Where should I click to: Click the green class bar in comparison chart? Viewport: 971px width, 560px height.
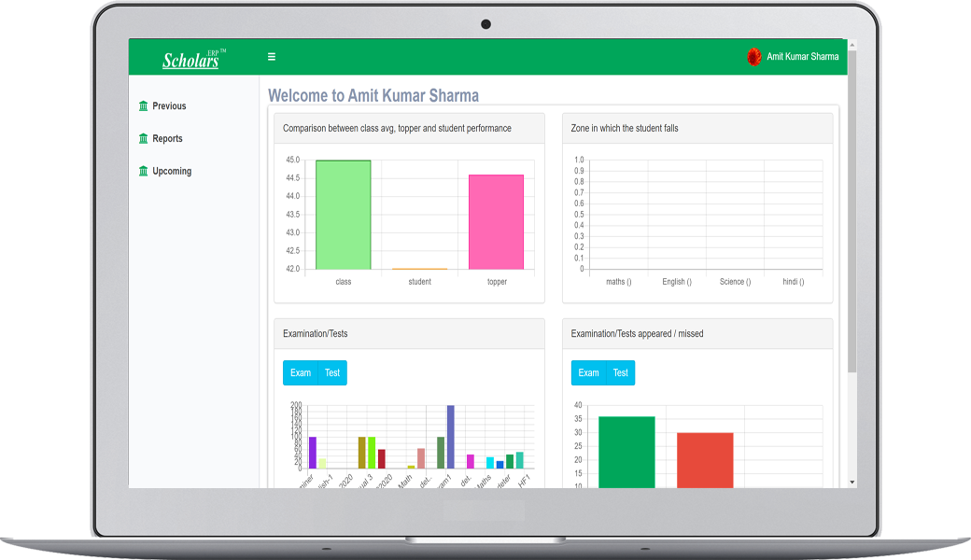point(343,215)
